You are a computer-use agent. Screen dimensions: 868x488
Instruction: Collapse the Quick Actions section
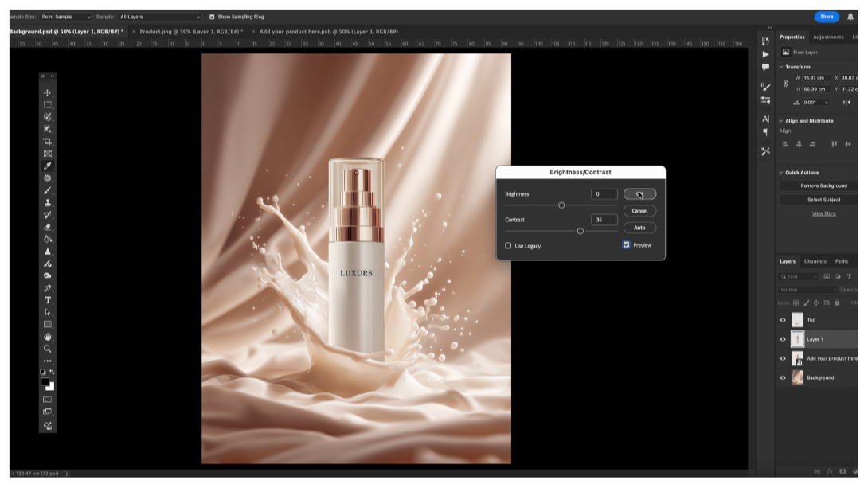(781, 173)
